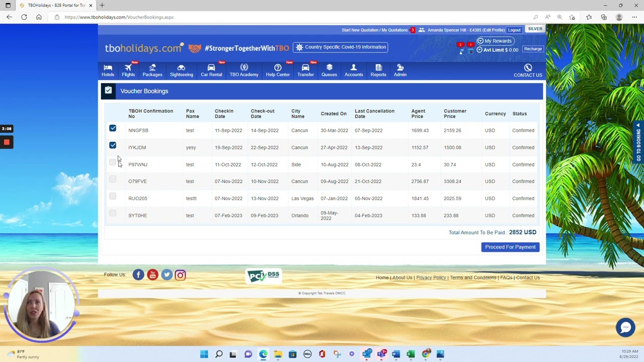Open the Privacy Policy footer link
The height and width of the screenshot is (362, 644).
431,278
